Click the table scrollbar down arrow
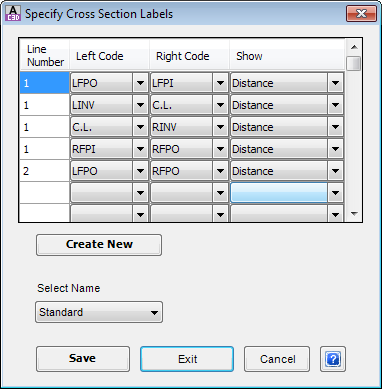The height and width of the screenshot is (389, 382). (x=354, y=214)
